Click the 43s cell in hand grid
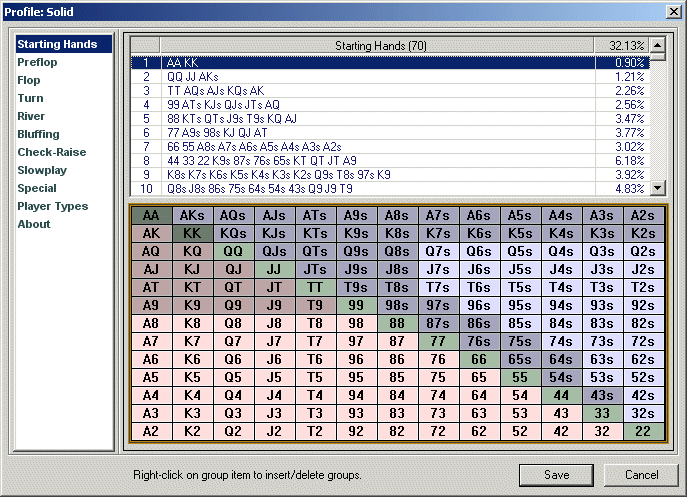 [602, 395]
